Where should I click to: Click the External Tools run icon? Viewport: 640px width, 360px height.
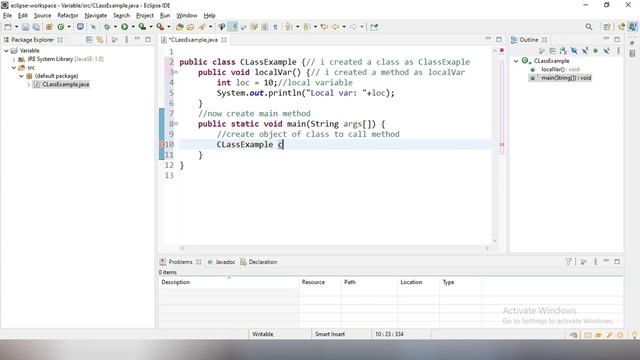coord(160,27)
